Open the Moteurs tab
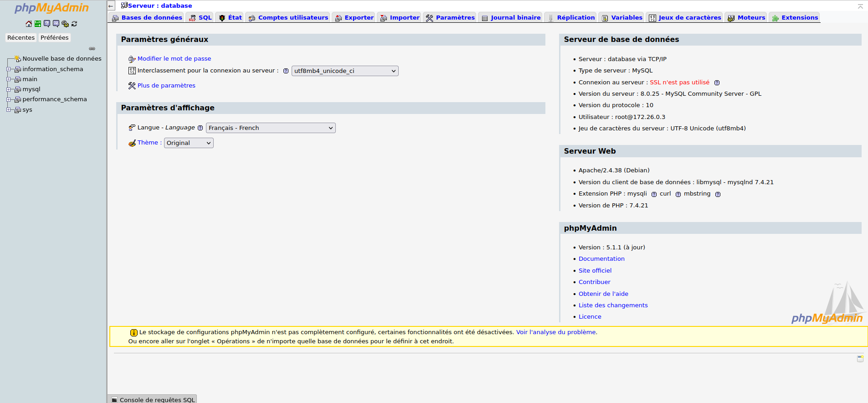Screen dimensions: 868x403 746,18
